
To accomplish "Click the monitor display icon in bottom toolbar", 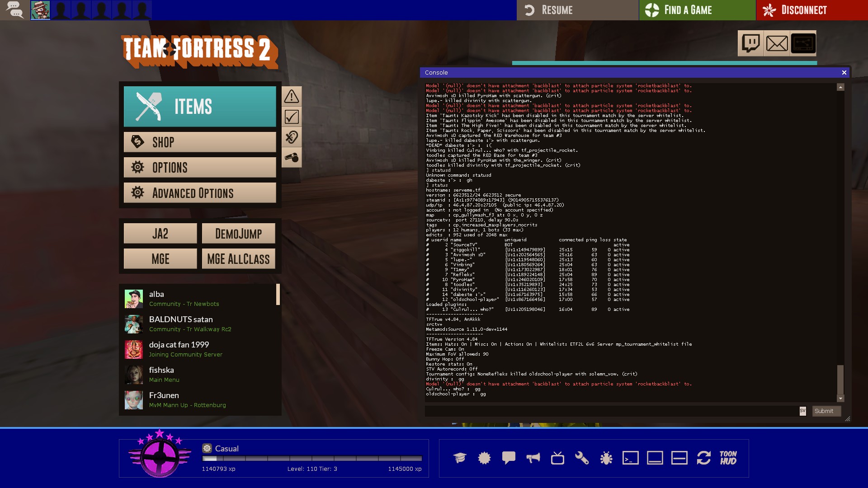I will [655, 458].
